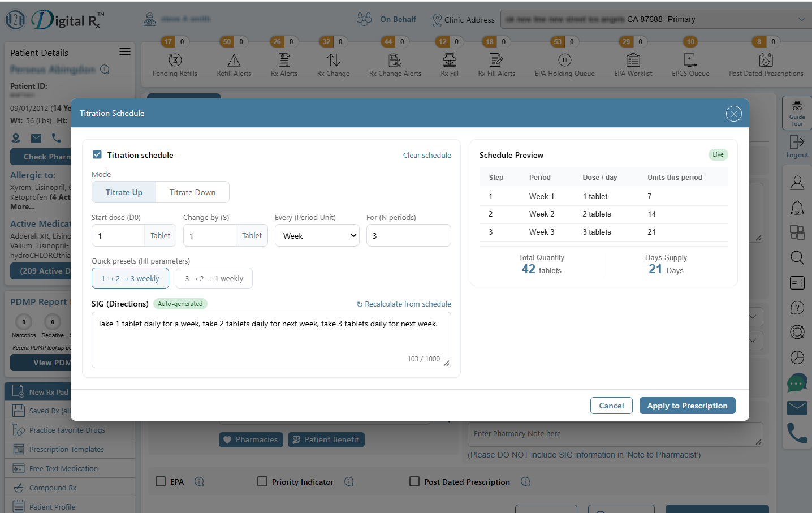This screenshot has height=513, width=812.
Task: Open the Patient Details hamburger menu
Action: pyautogui.click(x=125, y=51)
